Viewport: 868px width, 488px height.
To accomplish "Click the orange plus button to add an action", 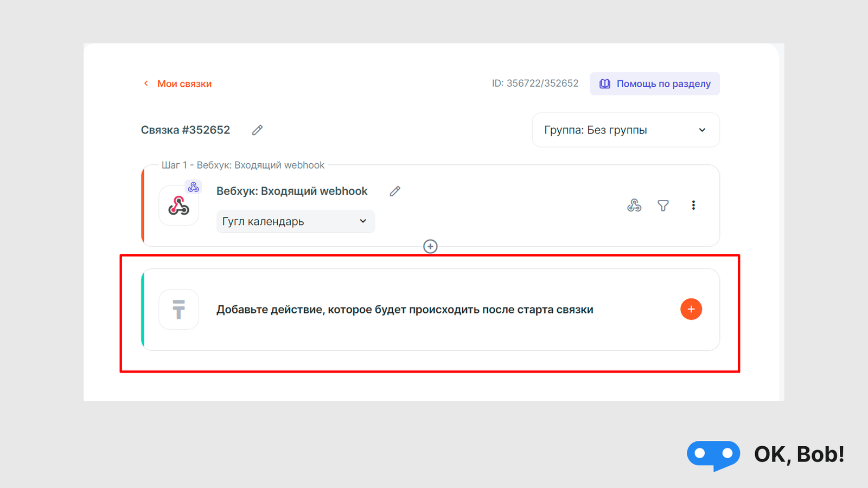I will [691, 309].
